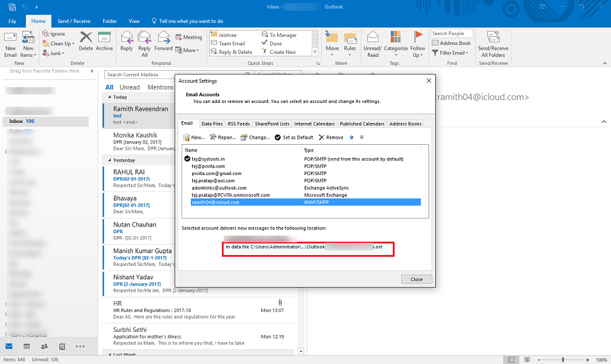Show Mentions messages filter
The height and width of the screenshot is (364, 611).
pyautogui.click(x=160, y=87)
